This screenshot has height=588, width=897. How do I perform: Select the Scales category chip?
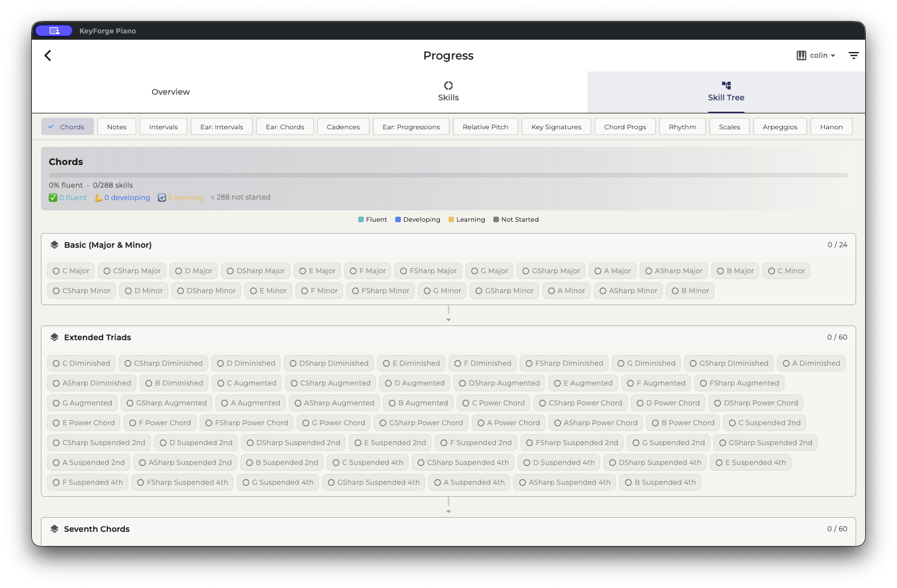pos(730,127)
